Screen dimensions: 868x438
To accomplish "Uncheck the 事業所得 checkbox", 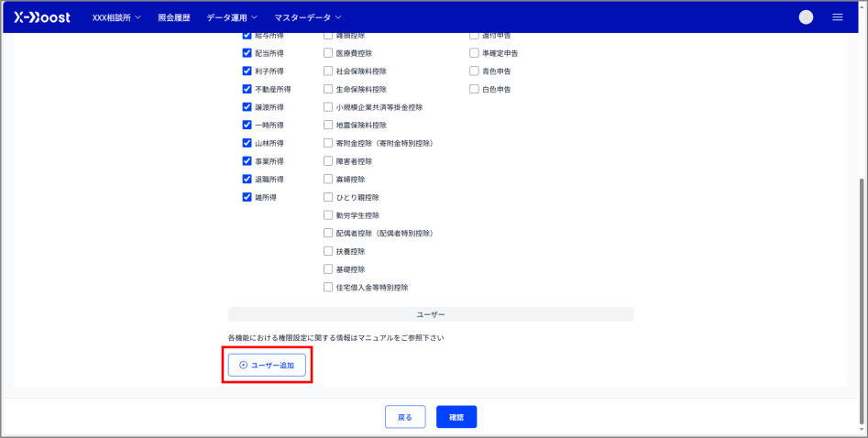I will (x=247, y=161).
